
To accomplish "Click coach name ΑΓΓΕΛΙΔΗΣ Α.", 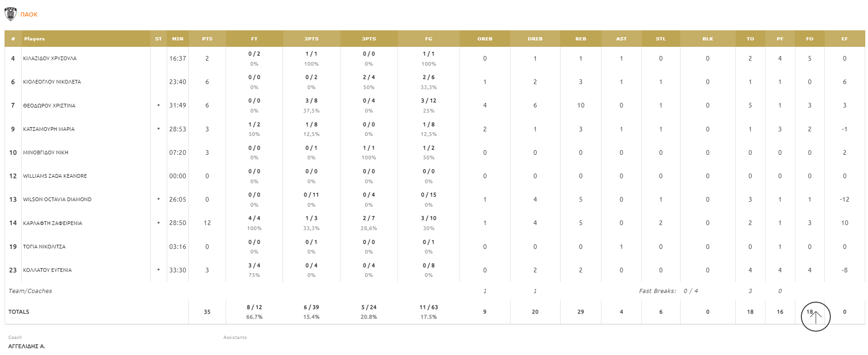I will pos(27,346).
